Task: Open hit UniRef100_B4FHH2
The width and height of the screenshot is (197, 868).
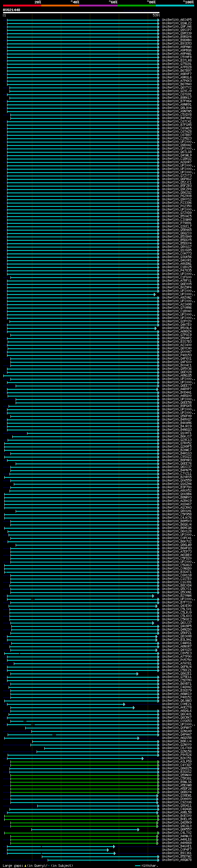Action: [x=176, y=118]
